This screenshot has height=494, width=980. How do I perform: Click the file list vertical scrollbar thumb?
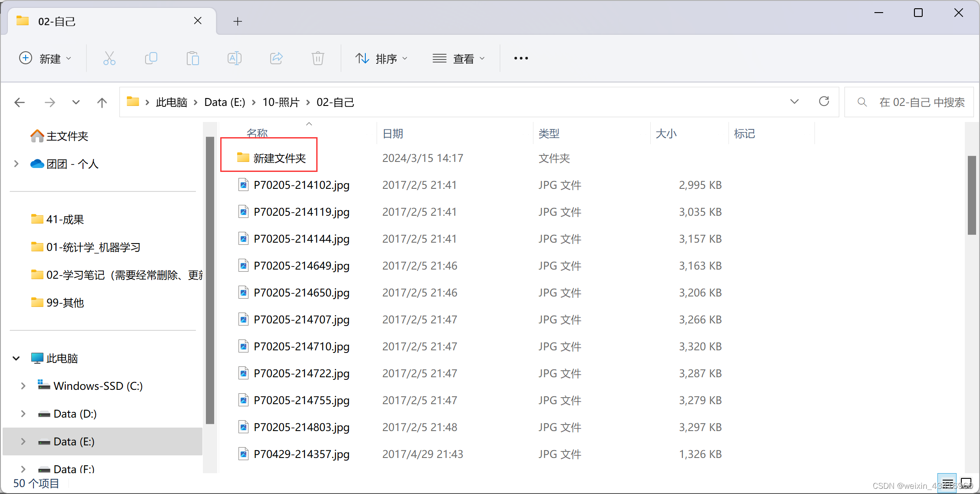[972, 195]
